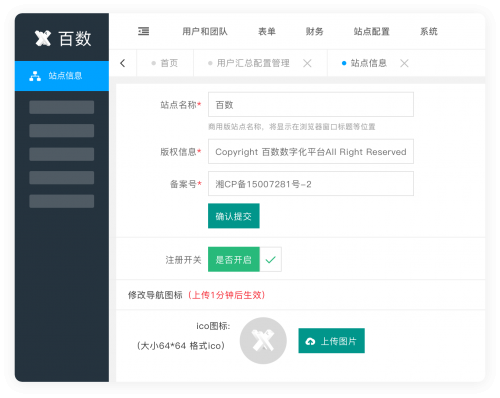Select the 站点信息 tab

click(368, 63)
